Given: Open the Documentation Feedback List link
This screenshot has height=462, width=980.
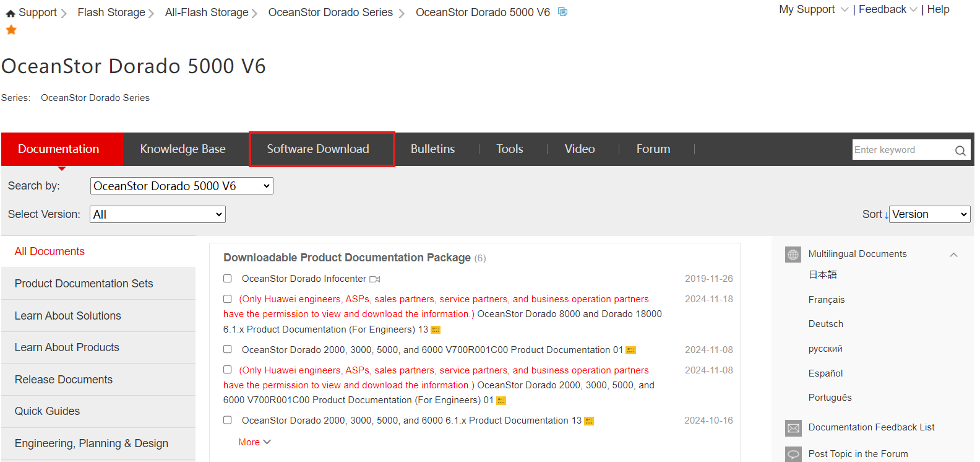Looking at the screenshot, I should [871, 427].
